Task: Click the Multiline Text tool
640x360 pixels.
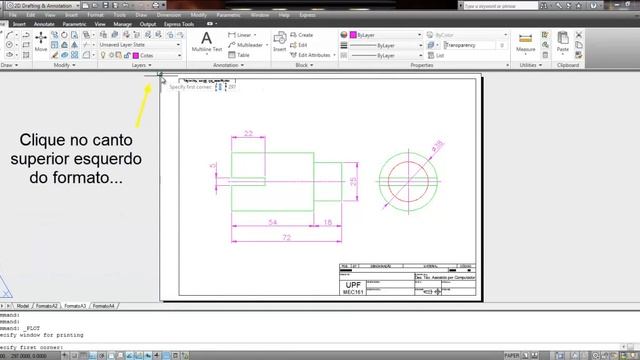Action: click(x=207, y=42)
